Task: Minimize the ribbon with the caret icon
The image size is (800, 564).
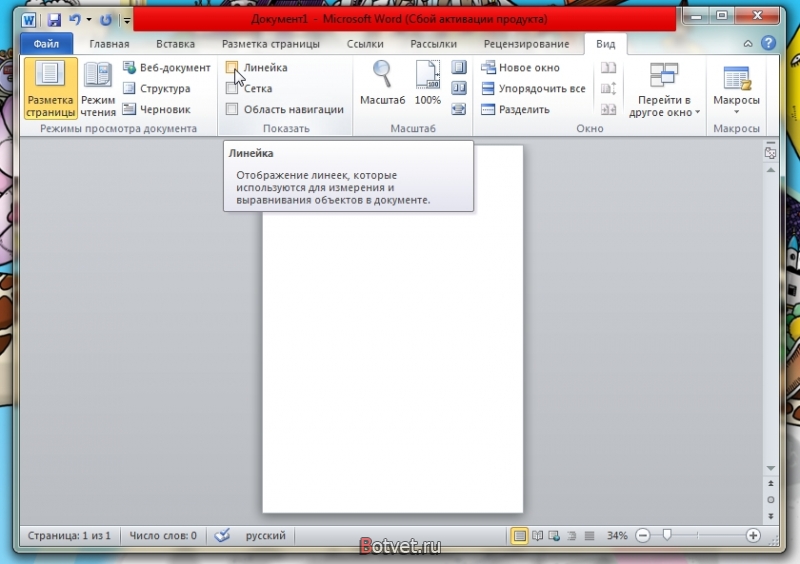Action: point(748,44)
